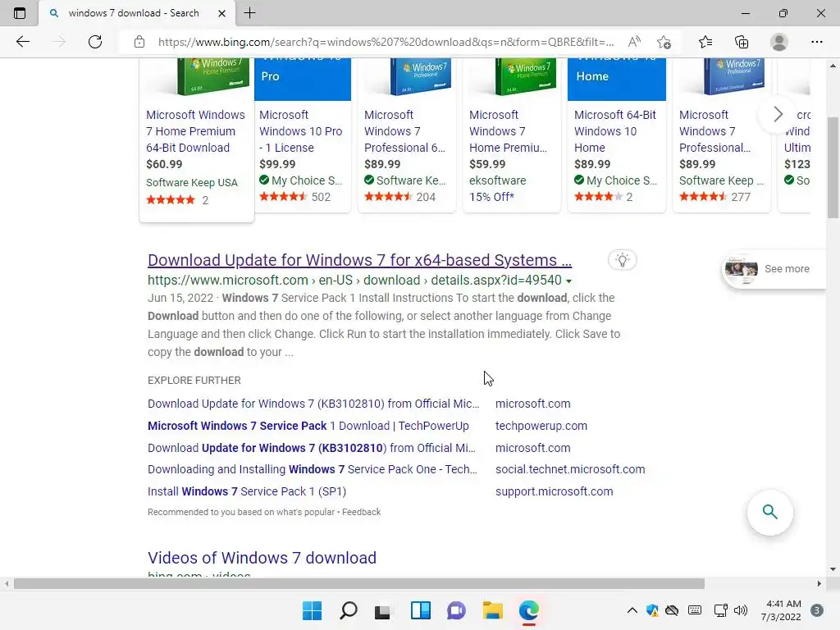This screenshot has width=840, height=630.
Task: Click the blue Windows 10 Pro product image
Action: (303, 79)
